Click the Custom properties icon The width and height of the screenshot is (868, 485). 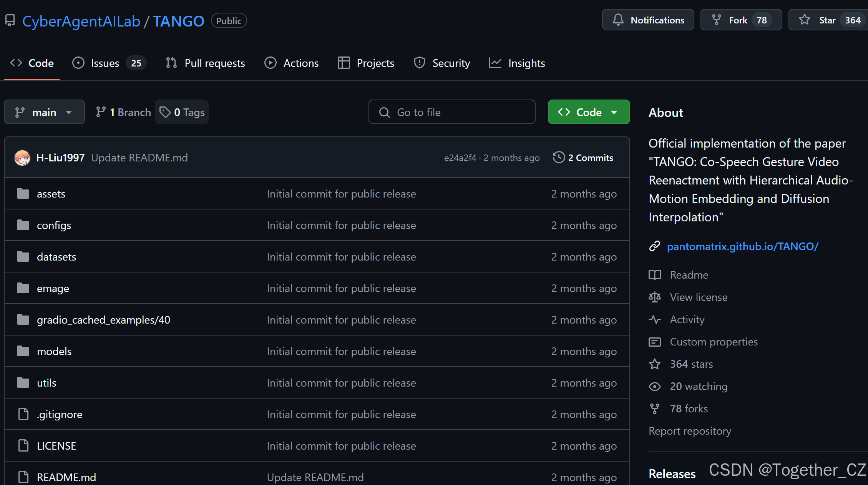pos(655,342)
